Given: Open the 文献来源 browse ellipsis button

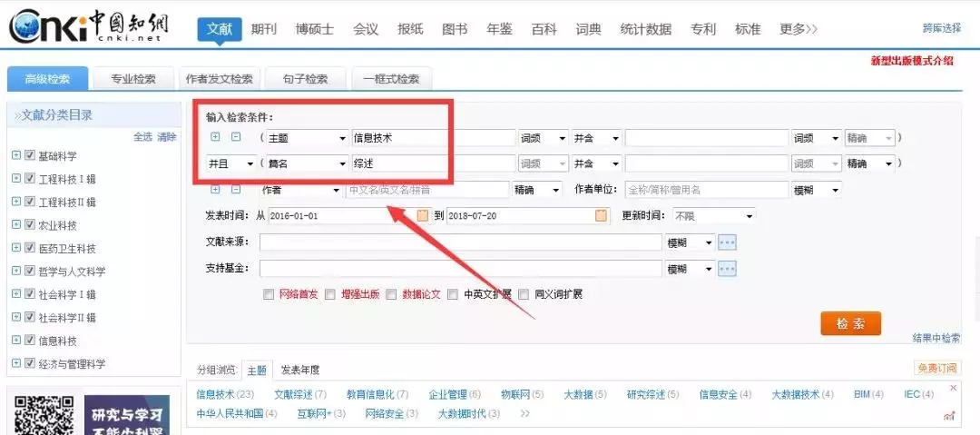Looking at the screenshot, I should 727,242.
